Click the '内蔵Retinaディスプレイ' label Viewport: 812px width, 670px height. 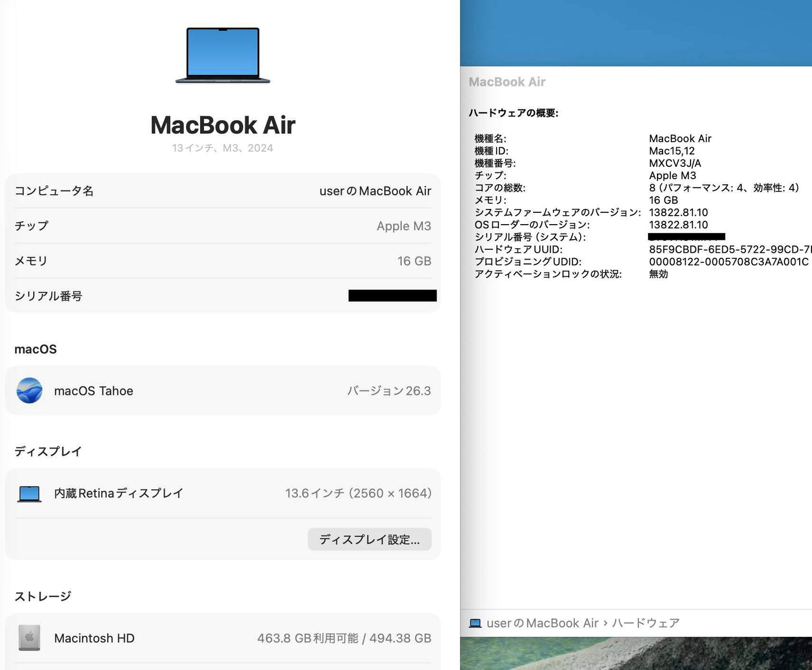tap(119, 493)
